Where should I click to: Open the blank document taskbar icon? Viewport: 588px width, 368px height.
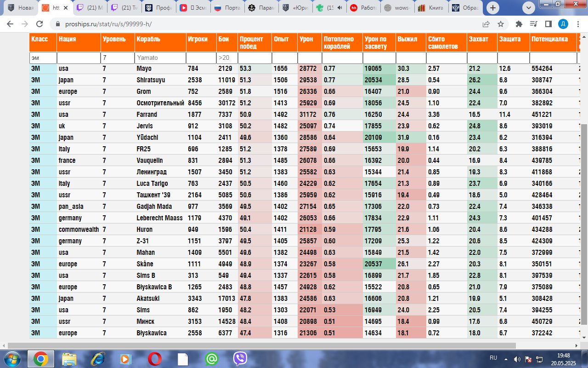183,358
